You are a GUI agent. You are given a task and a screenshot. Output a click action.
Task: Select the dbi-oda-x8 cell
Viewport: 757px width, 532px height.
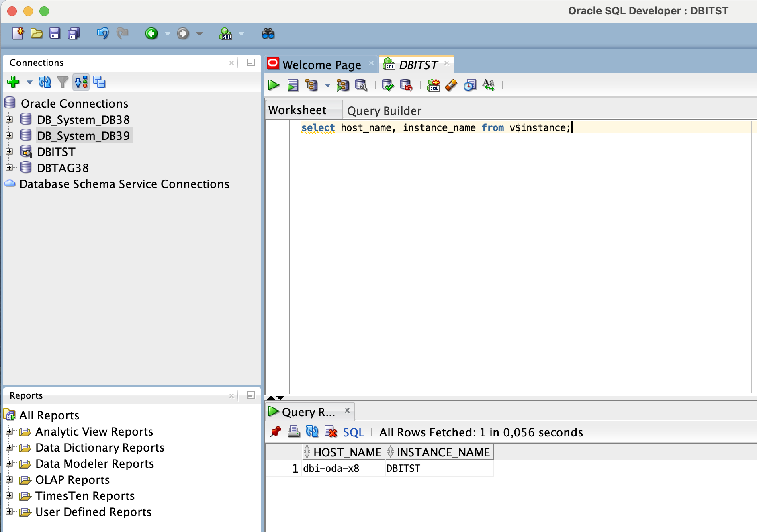(344, 469)
